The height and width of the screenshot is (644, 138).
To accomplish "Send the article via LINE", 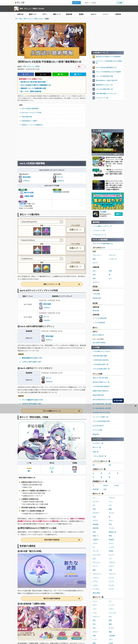I will [x=60, y=74].
